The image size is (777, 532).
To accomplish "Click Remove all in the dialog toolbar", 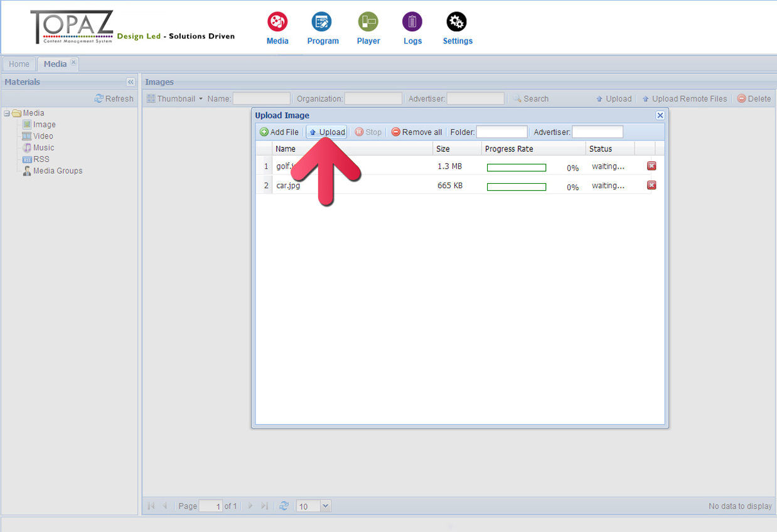I will [x=416, y=132].
